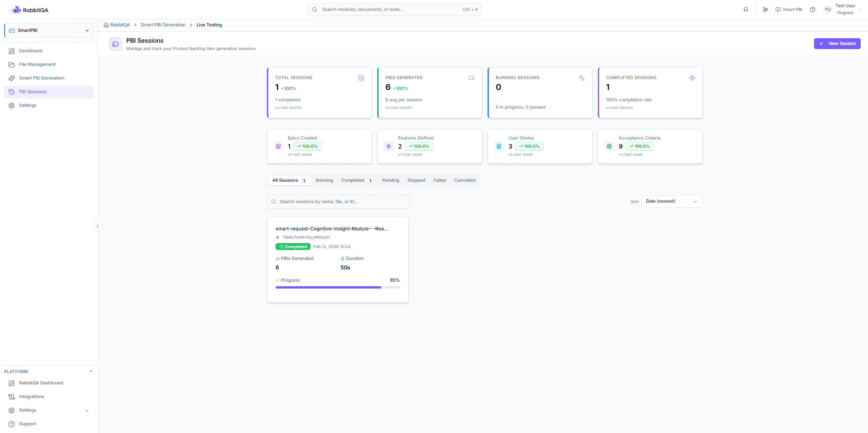Click the global search field
The image size is (868, 433).
(395, 10)
